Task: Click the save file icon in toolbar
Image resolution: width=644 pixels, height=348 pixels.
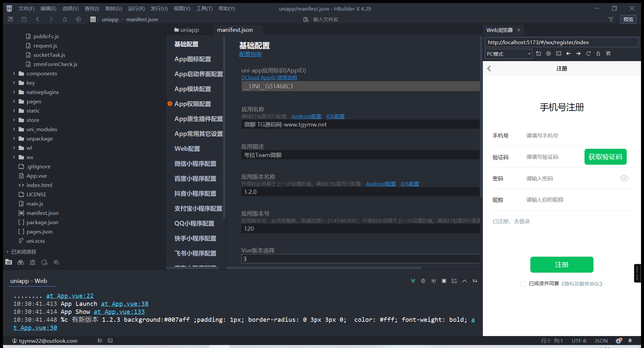Action: (x=24, y=19)
